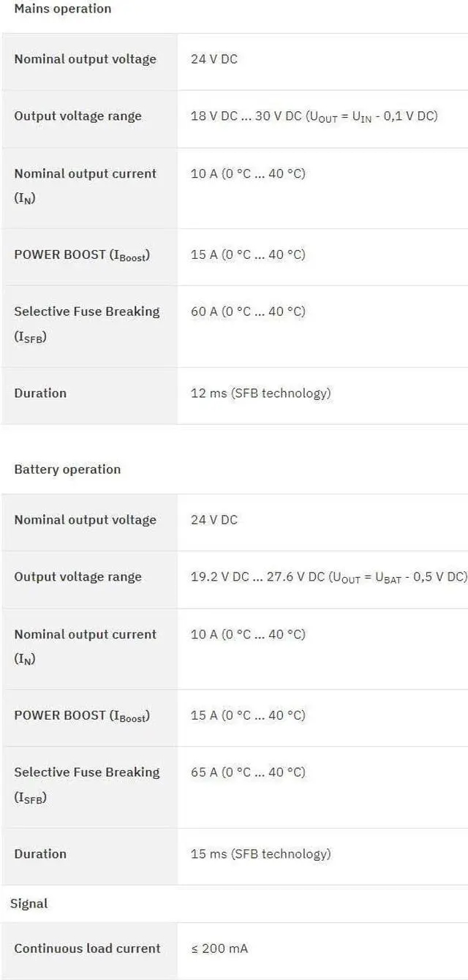
Task: Click Nominal output current label under Mains operation
Action: coord(85,174)
